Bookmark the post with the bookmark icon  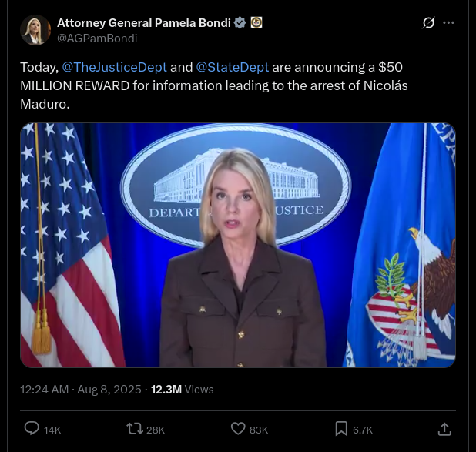(x=341, y=429)
